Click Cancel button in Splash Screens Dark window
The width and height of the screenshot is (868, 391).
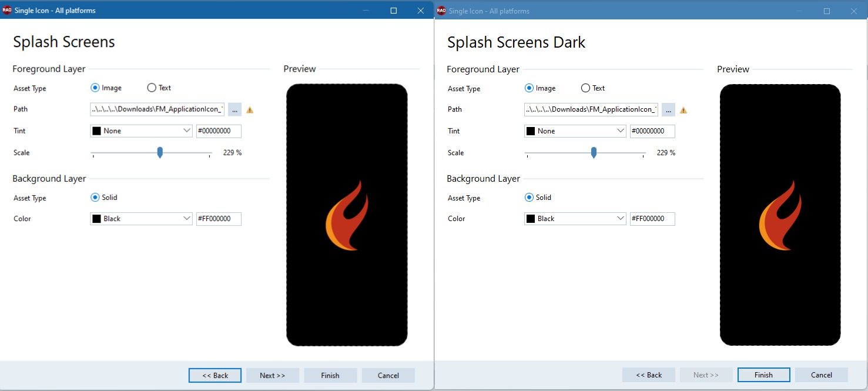click(x=822, y=375)
